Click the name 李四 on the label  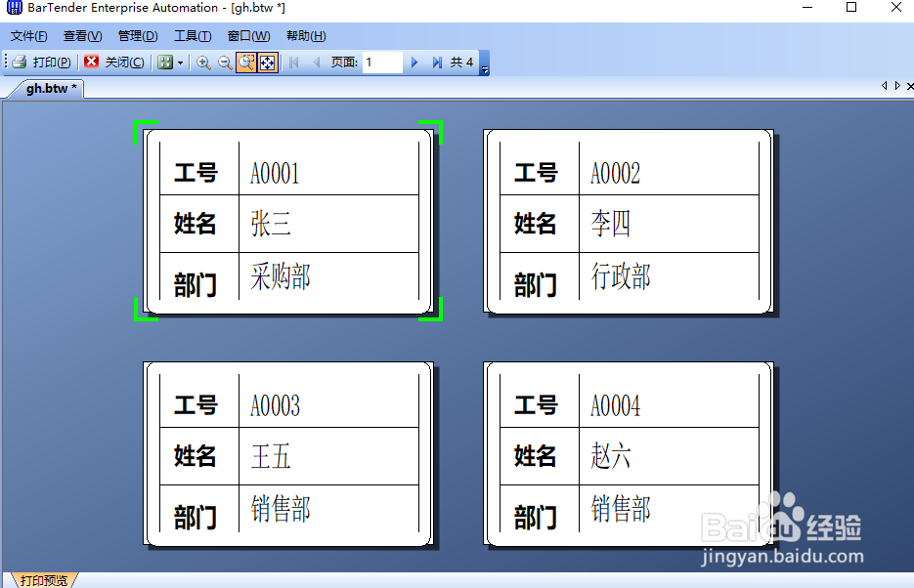click(610, 224)
